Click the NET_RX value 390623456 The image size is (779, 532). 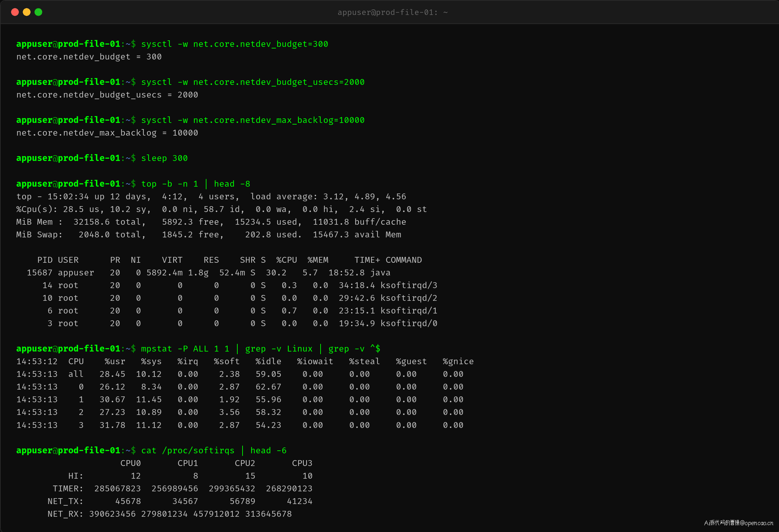[112, 514]
